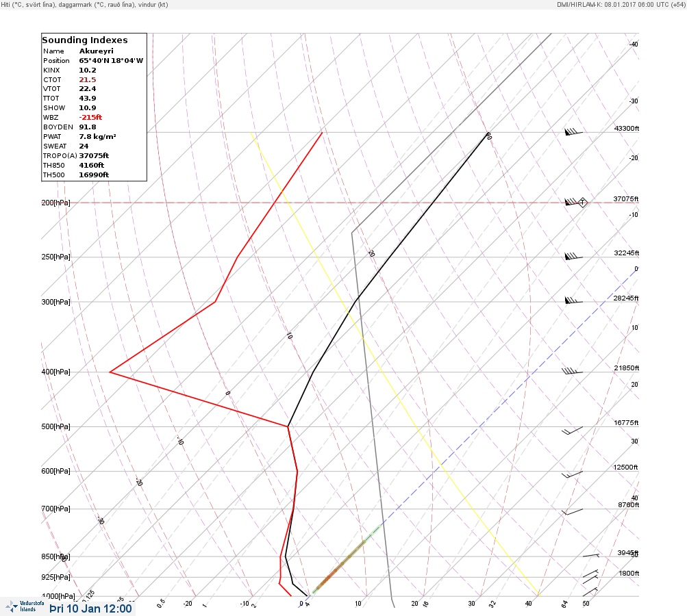Click the KINX value 10.2
687x616 pixels.
pos(88,70)
